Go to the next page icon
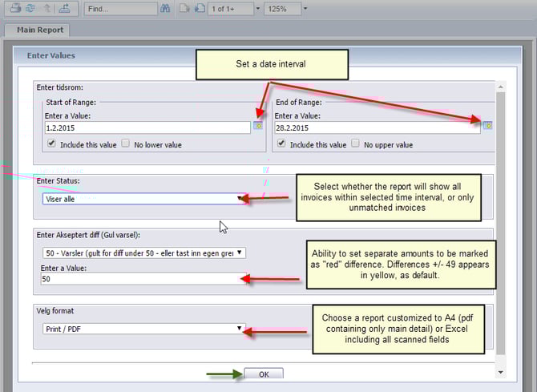This screenshot has height=392, width=537. coord(200,8)
